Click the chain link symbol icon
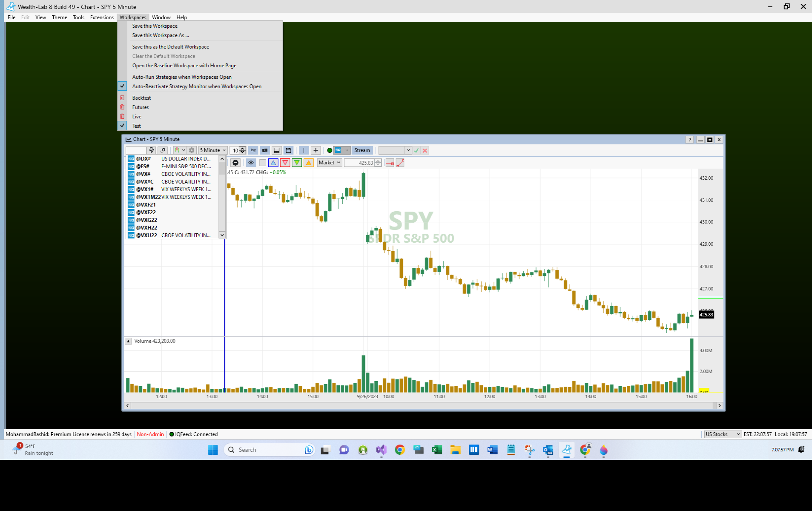 pyautogui.click(x=163, y=150)
